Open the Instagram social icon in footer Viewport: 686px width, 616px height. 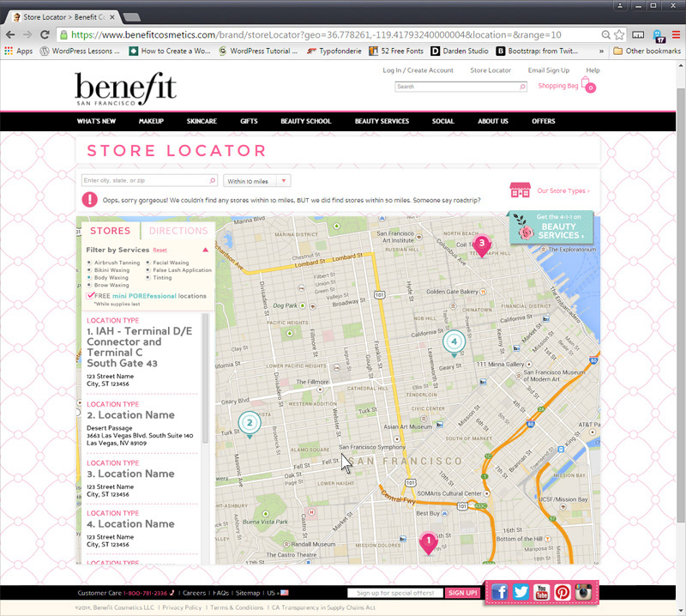[584, 592]
